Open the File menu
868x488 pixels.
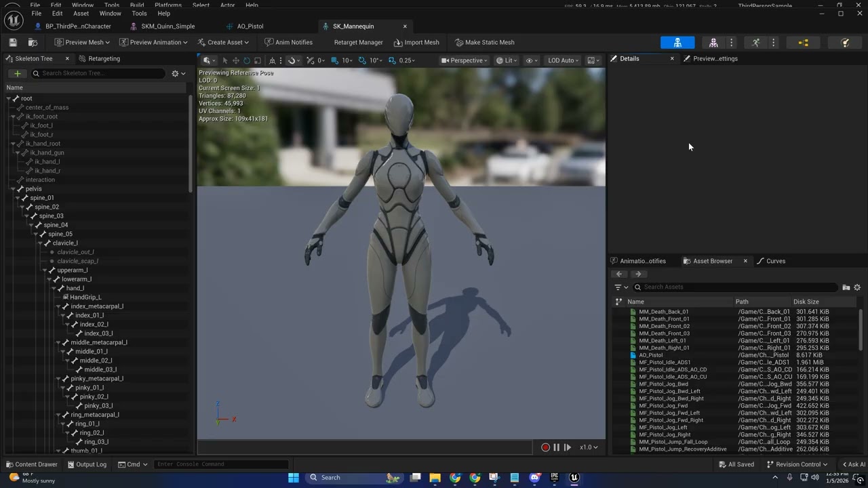pyautogui.click(x=37, y=14)
